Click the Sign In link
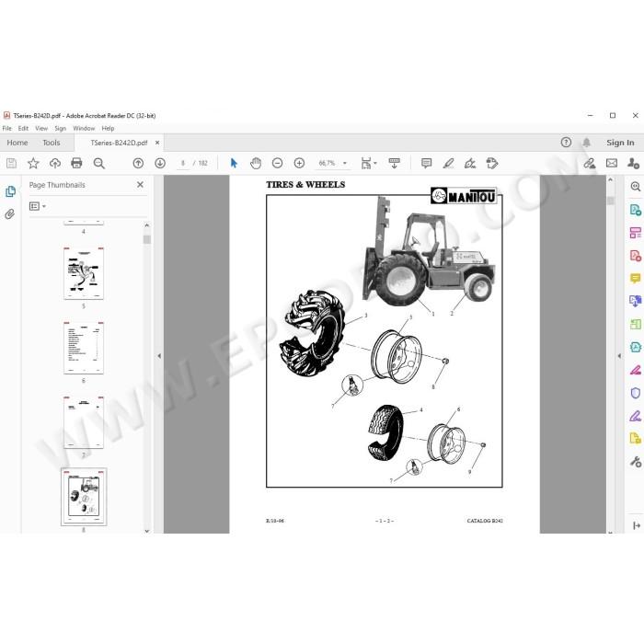 click(620, 143)
